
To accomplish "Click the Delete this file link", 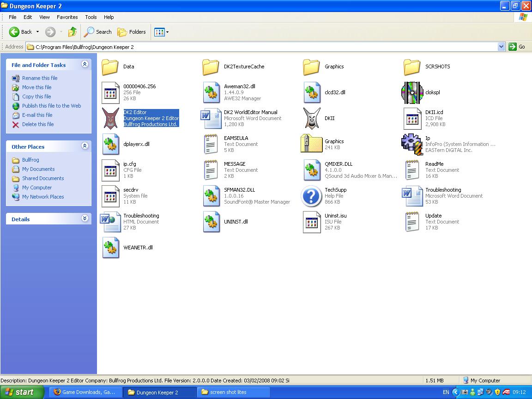I will coord(38,124).
